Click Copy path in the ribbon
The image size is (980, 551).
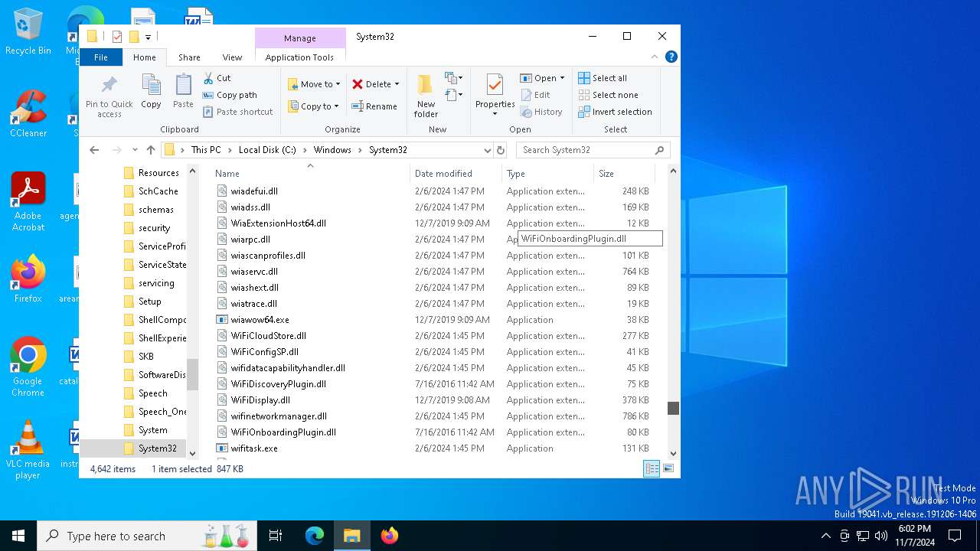click(230, 95)
